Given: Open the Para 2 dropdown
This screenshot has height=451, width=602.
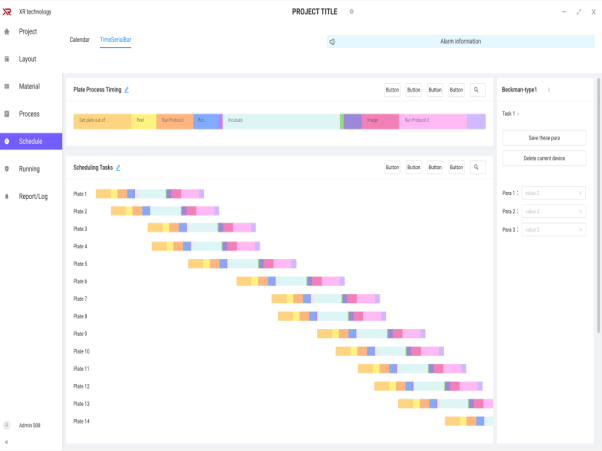Looking at the screenshot, I should point(553,211).
